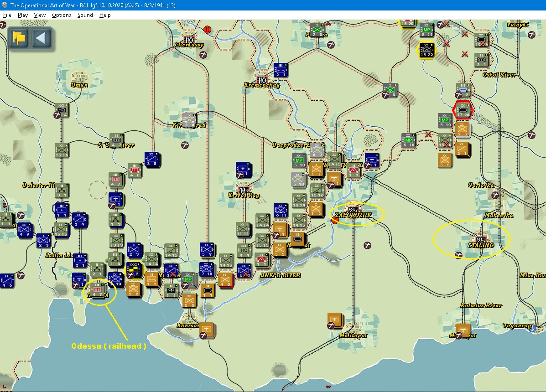Click the red circle marker near Cherkassy
The height and width of the screenshot is (392, 546).
point(208,30)
